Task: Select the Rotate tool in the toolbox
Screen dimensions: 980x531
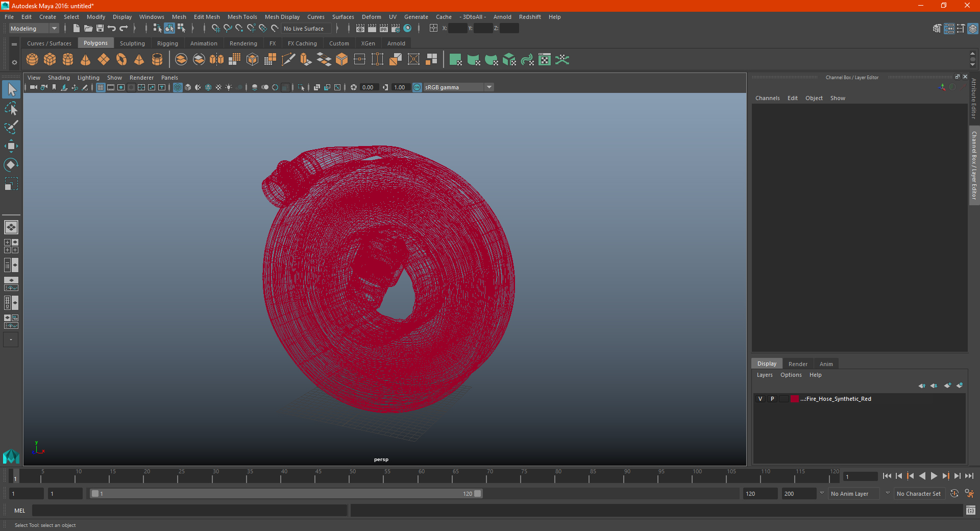Action: [11, 165]
